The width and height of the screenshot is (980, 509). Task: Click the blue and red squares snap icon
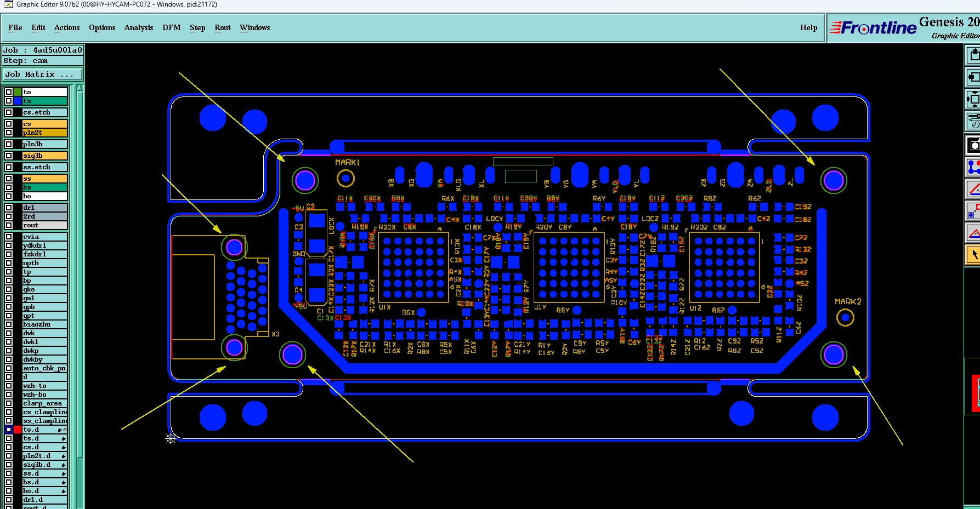[x=973, y=211]
